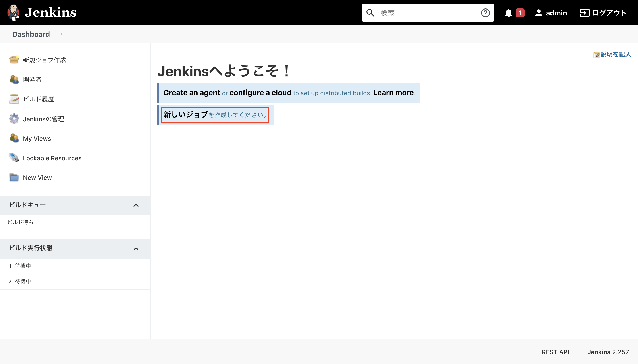Click the Jenkins butler logo icon
The width and height of the screenshot is (638, 364).
pyautogui.click(x=14, y=12)
